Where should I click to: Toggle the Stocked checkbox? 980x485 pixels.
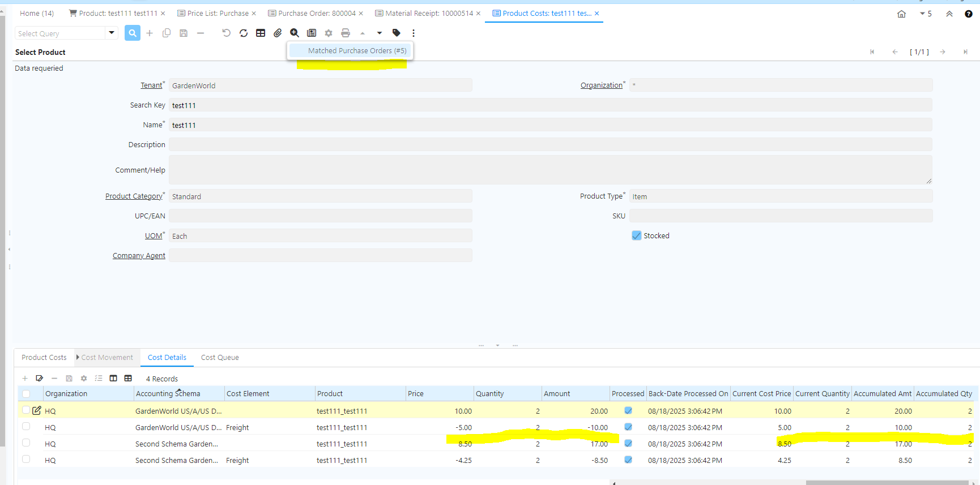637,235
